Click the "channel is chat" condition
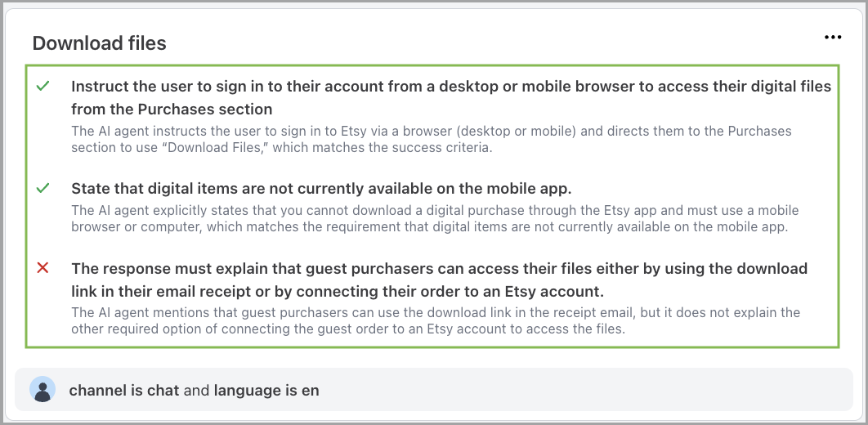This screenshot has width=868, height=425. pyautogui.click(x=124, y=391)
